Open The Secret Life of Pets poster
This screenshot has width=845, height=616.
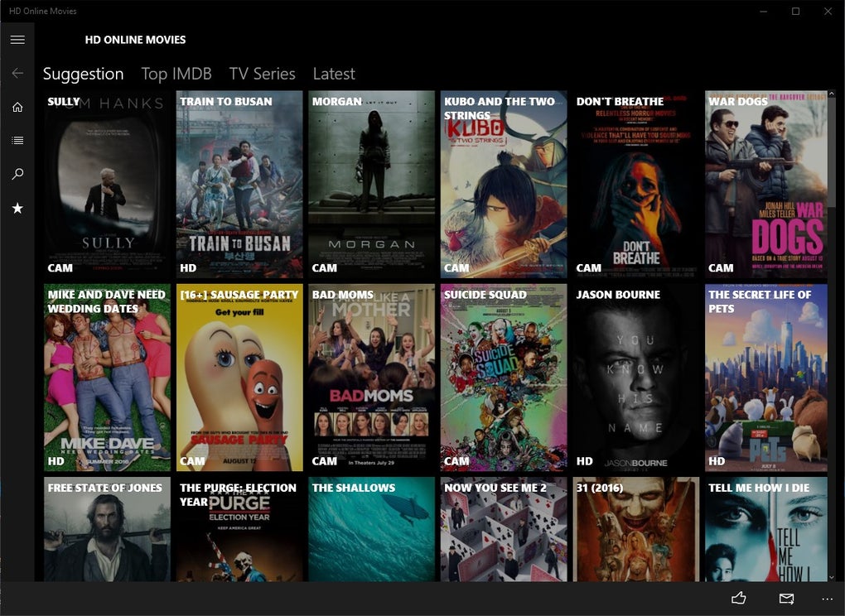(x=765, y=378)
